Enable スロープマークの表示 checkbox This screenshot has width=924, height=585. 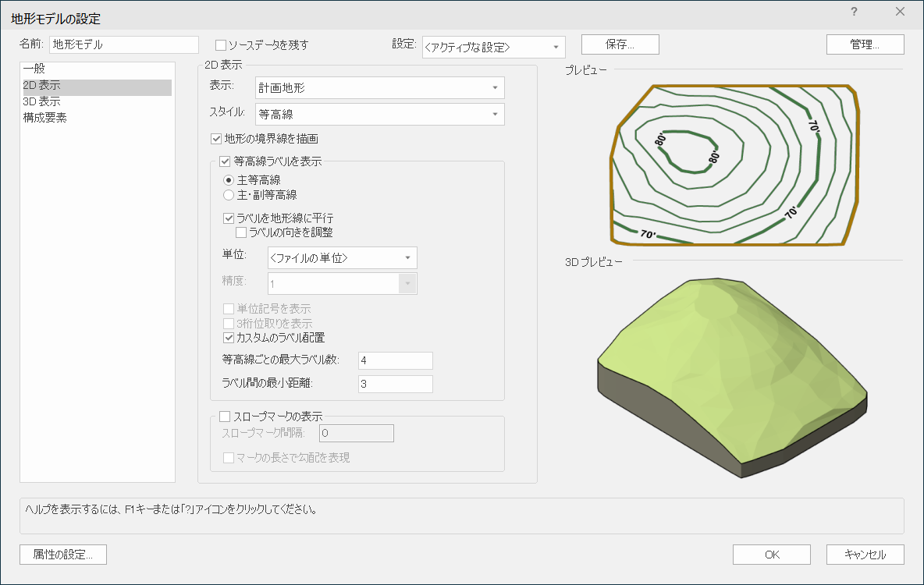point(225,417)
